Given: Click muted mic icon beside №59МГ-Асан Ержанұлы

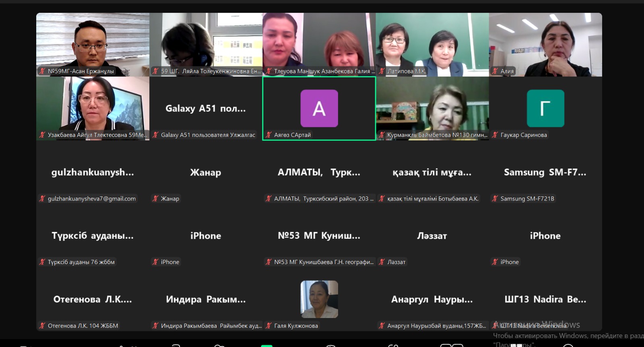Looking at the screenshot, I should (x=42, y=71).
